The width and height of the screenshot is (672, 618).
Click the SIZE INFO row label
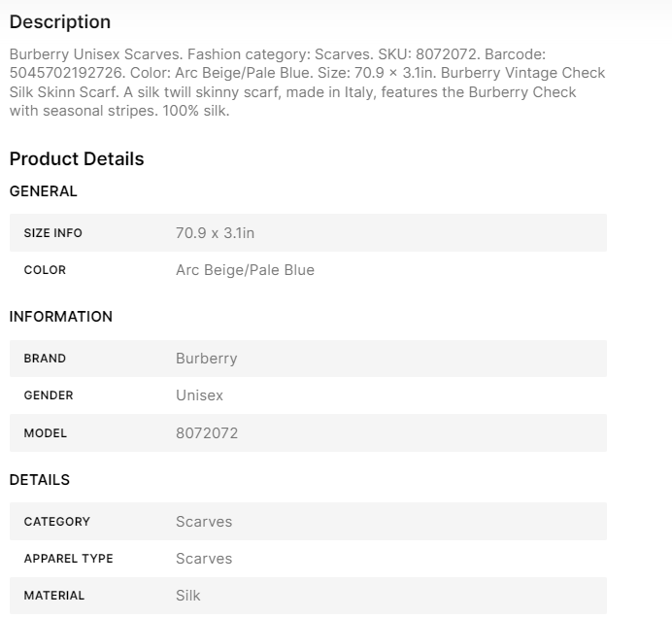tap(53, 233)
